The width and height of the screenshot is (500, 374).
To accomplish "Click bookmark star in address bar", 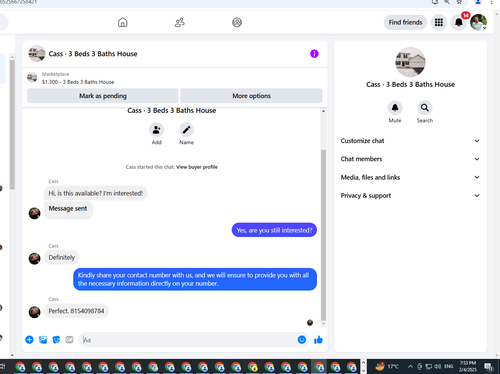I will pyautogui.click(x=459, y=2).
